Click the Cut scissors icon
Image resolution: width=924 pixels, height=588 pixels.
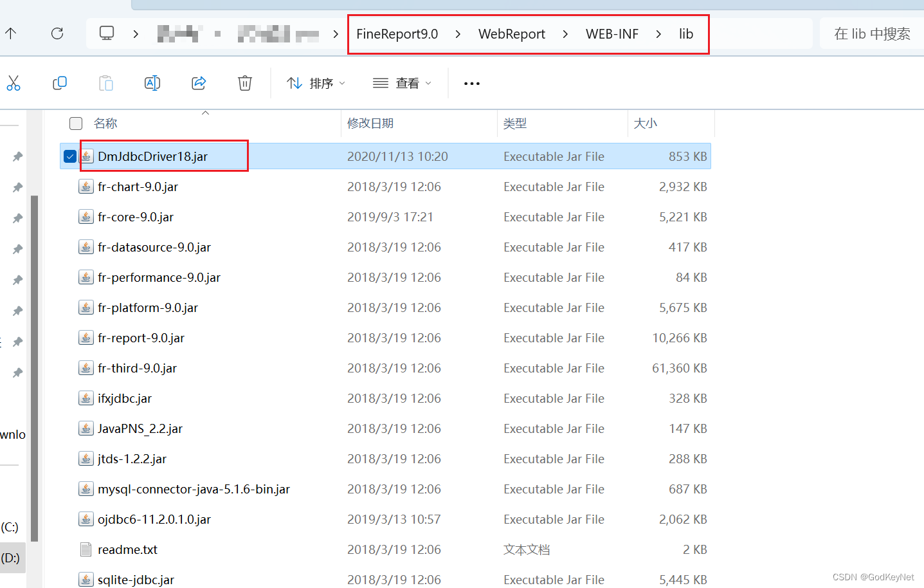14,83
